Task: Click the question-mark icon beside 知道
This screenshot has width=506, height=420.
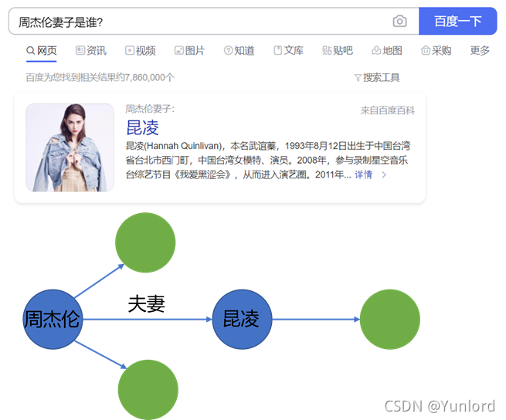Action: tap(228, 50)
